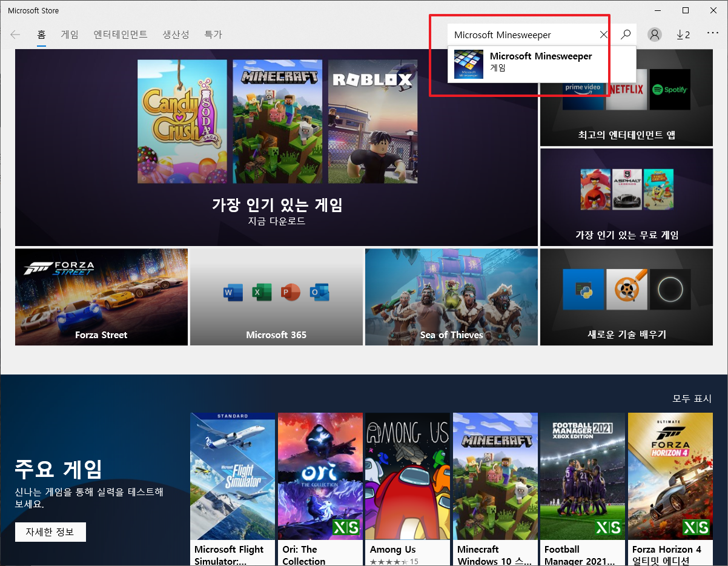
Task: Open the three-dot more menu
Action: point(712,34)
